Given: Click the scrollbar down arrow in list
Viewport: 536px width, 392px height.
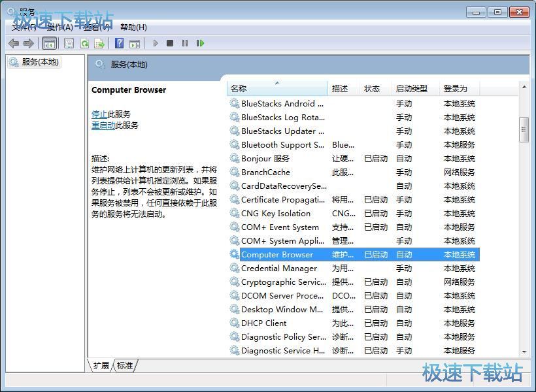Looking at the screenshot, I should 524,351.
